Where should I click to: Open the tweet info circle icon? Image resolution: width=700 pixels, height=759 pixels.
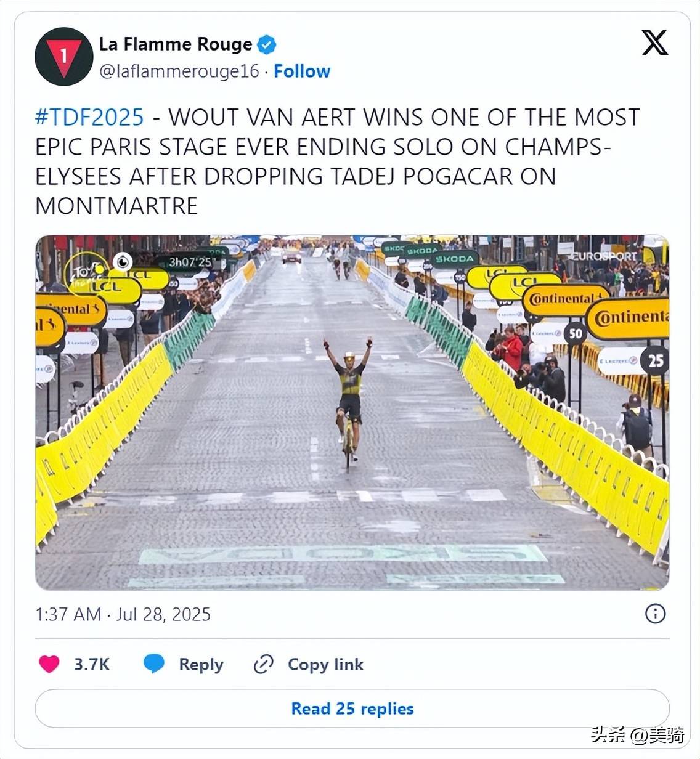pos(655,614)
